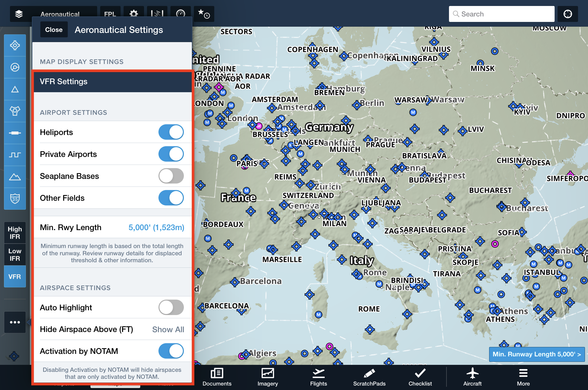The width and height of the screenshot is (588, 390).
Task: Enable Auto Highlight switch
Action: click(x=171, y=307)
